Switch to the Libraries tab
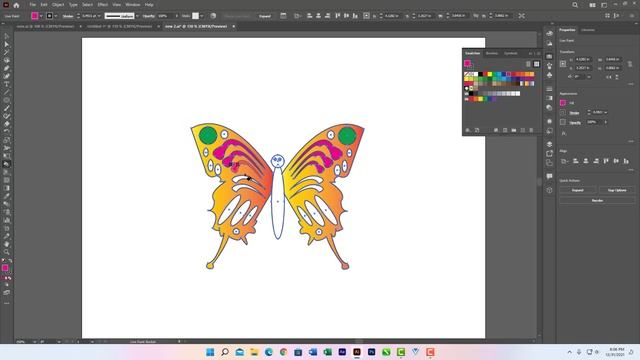The height and width of the screenshot is (360, 640). pos(588,30)
